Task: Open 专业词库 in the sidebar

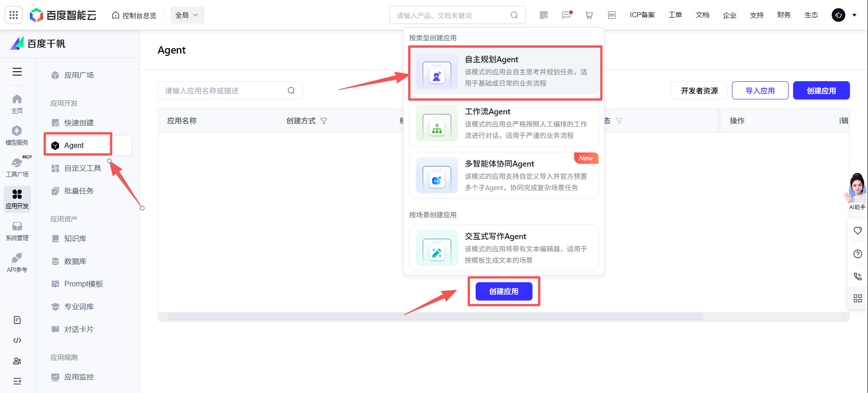Action: (x=88, y=306)
